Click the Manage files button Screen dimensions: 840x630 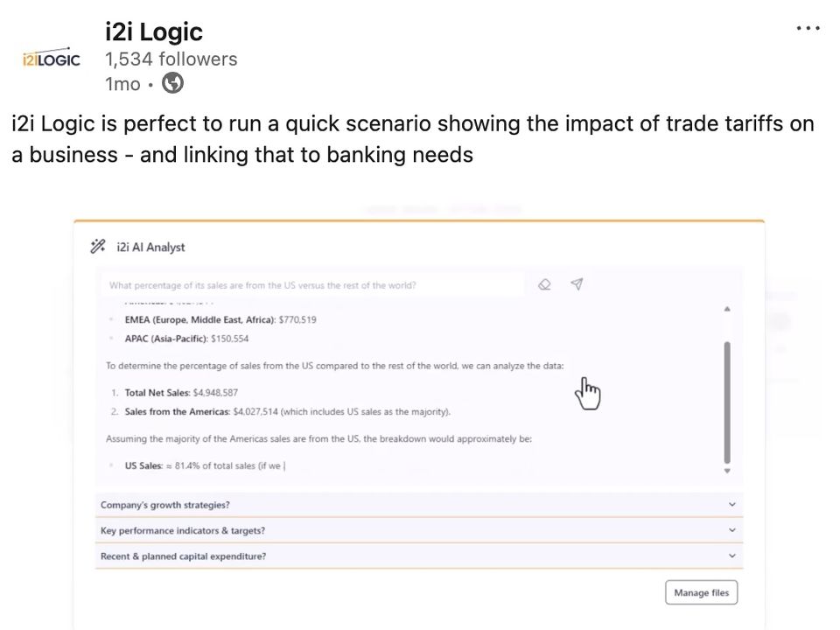701,592
